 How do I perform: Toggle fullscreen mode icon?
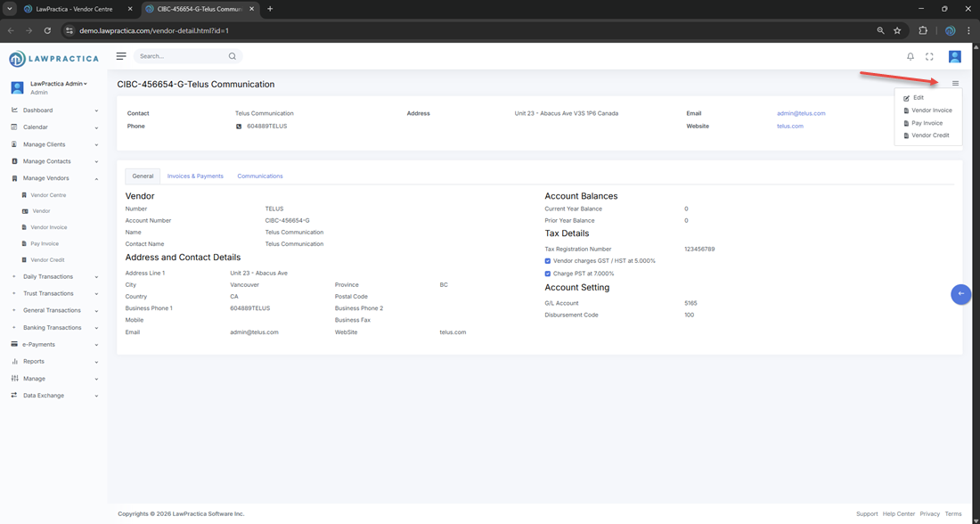click(929, 56)
